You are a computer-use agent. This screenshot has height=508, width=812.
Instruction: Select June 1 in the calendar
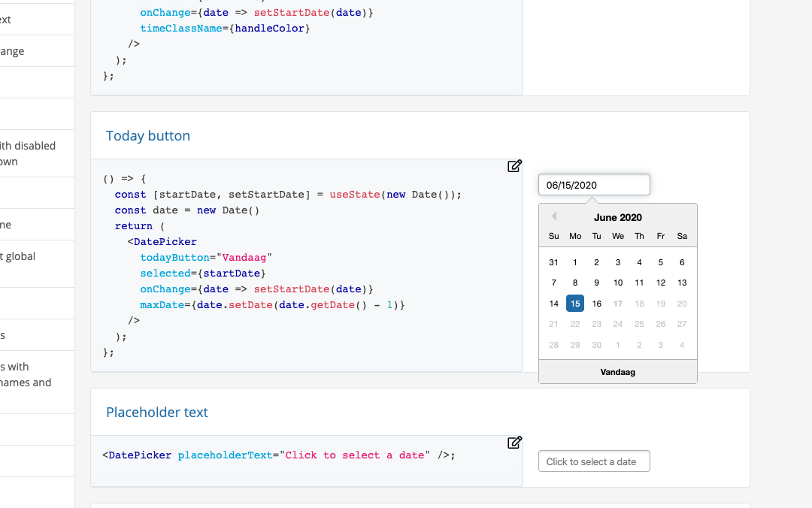pyautogui.click(x=575, y=262)
